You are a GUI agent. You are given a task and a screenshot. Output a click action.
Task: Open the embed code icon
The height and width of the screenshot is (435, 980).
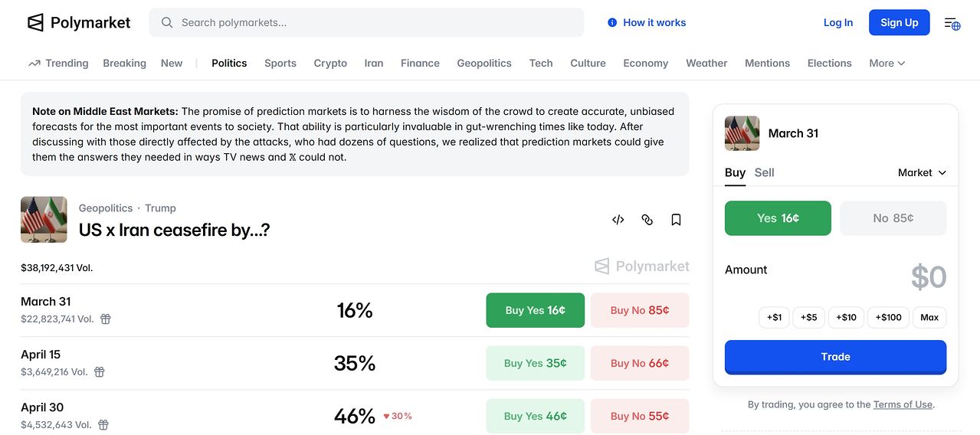coord(618,220)
